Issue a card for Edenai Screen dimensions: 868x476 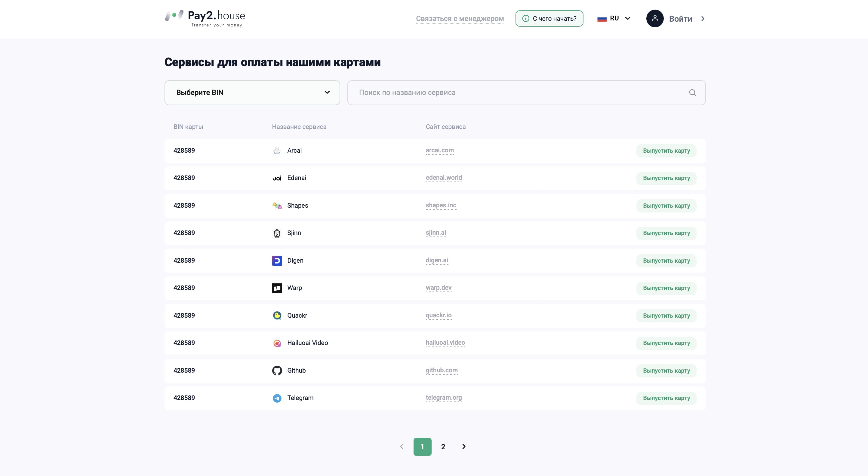(666, 178)
